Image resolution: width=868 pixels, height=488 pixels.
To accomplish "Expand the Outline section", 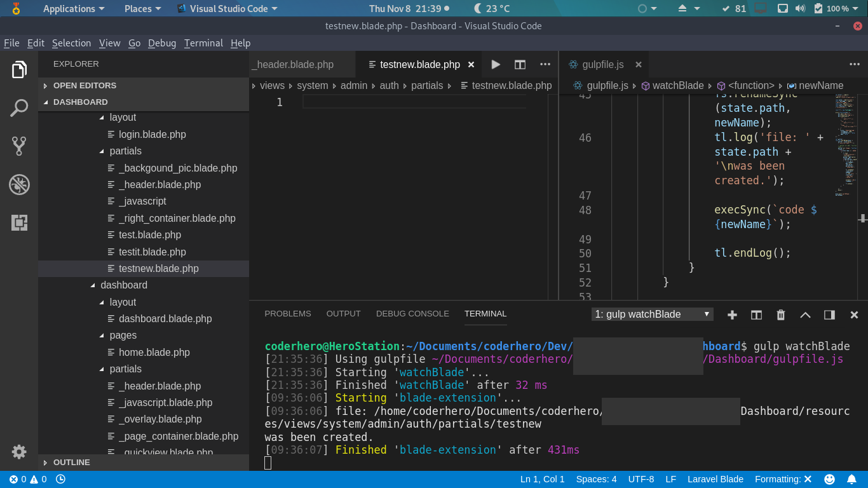I will point(144,462).
